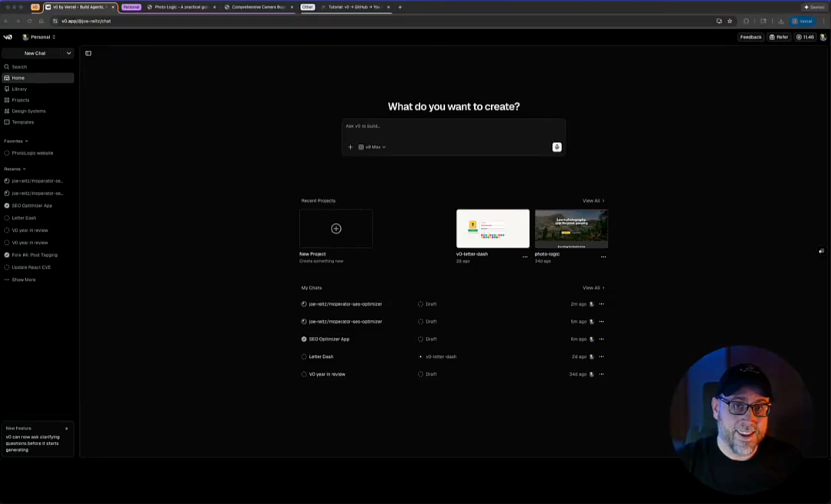The image size is (831, 504).
Task: Click the Feedback button
Action: 750,37
